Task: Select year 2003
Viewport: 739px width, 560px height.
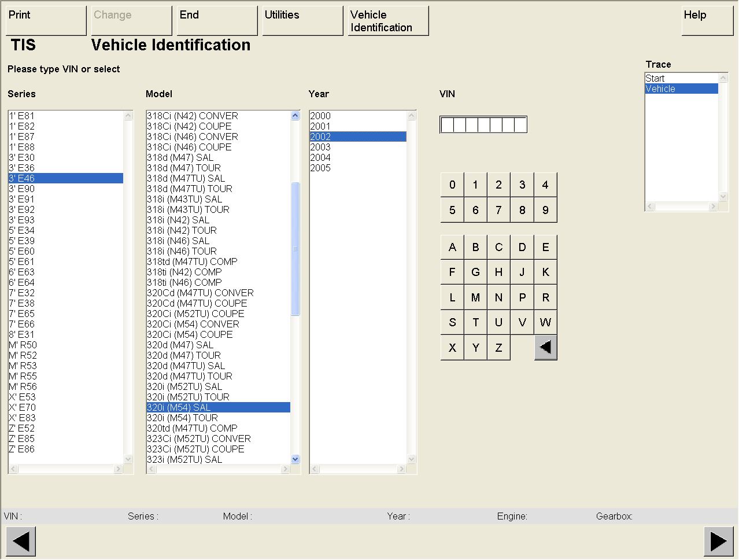Action: coord(358,147)
